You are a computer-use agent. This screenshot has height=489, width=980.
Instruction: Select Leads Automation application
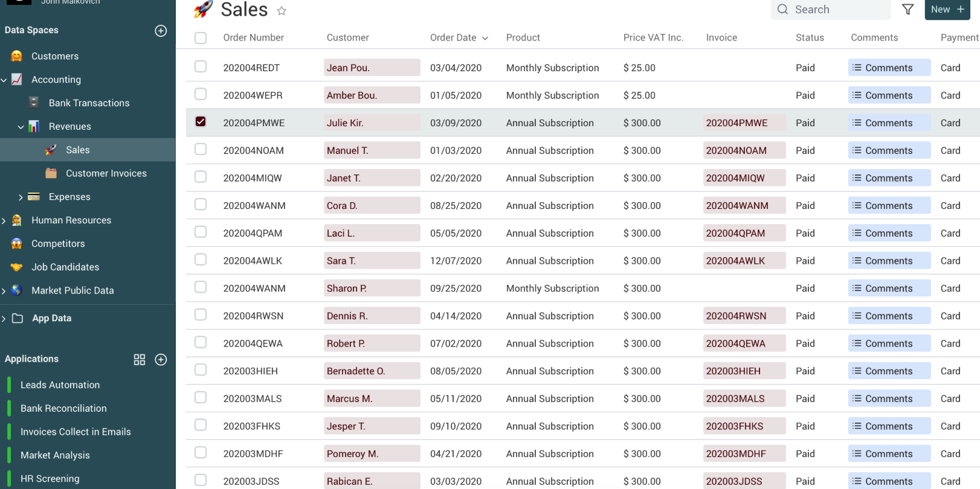coord(60,385)
